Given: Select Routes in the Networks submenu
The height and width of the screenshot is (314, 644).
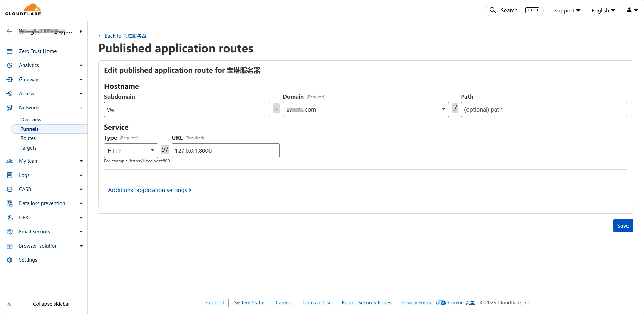Looking at the screenshot, I should 28,138.
